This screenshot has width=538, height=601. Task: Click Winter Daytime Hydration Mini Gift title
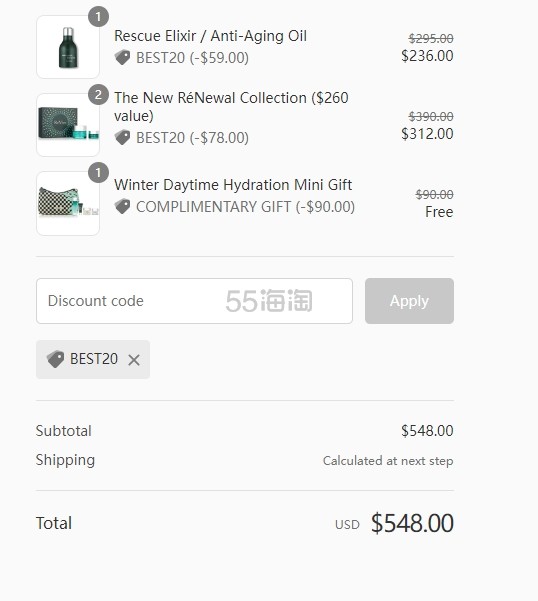click(233, 185)
